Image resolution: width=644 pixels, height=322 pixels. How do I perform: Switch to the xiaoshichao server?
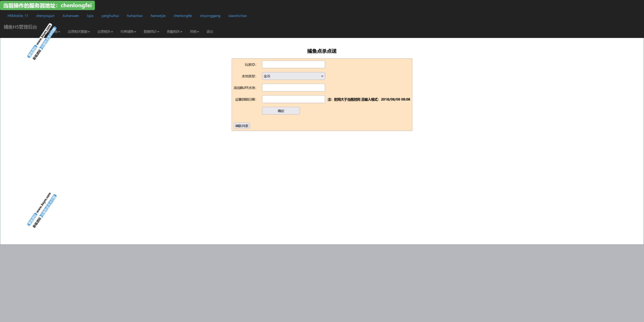pyautogui.click(x=237, y=16)
